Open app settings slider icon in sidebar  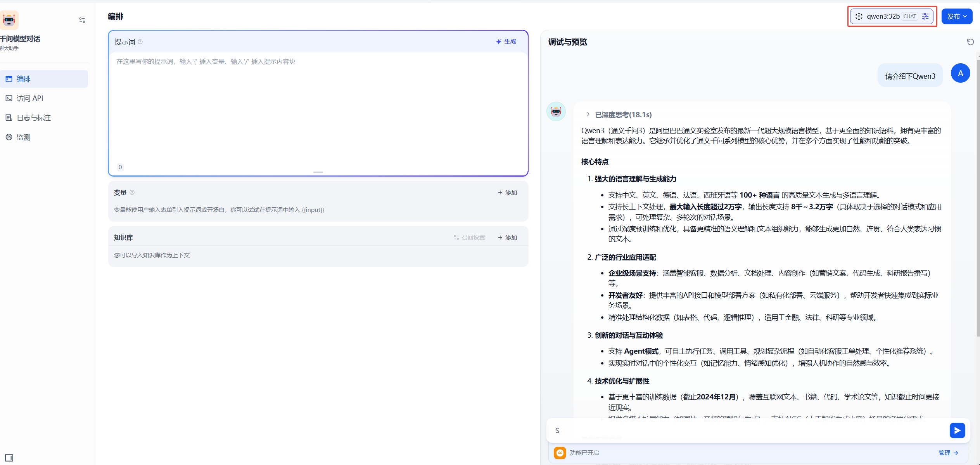(x=82, y=20)
